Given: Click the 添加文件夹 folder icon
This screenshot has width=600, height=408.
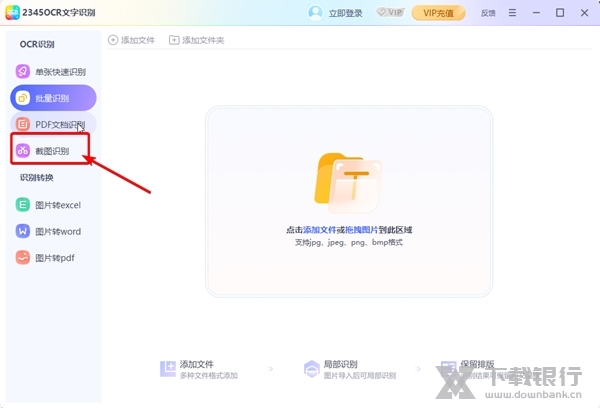Looking at the screenshot, I should point(174,40).
